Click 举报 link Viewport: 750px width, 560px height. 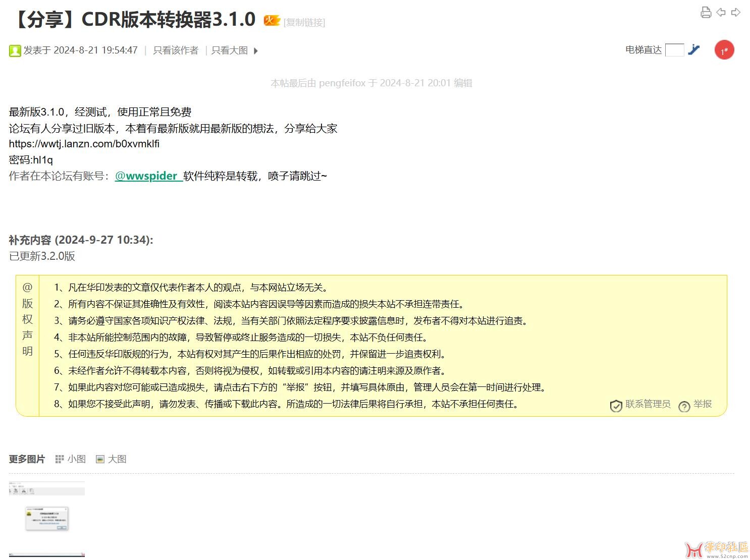coord(703,404)
